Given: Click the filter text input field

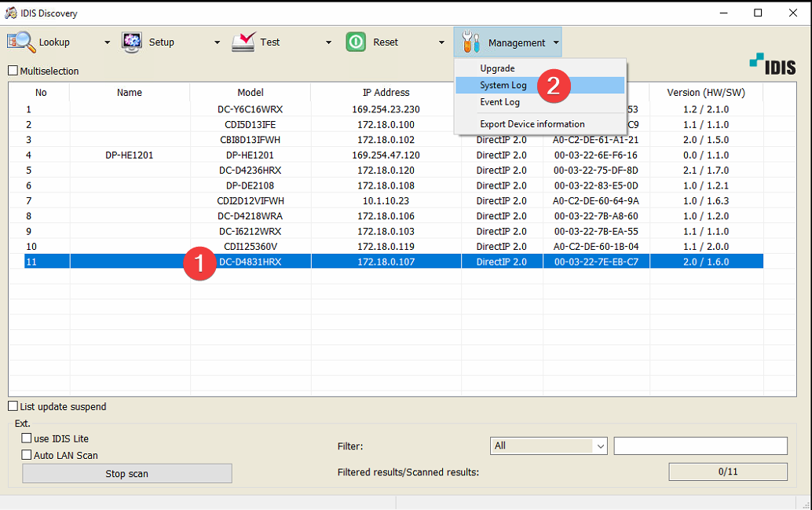Looking at the screenshot, I should (700, 446).
